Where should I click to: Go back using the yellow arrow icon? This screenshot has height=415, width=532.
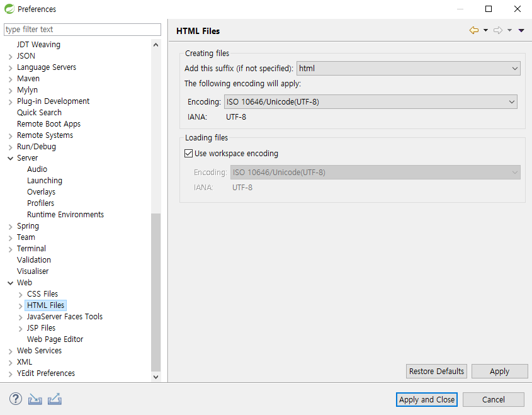[x=473, y=30]
